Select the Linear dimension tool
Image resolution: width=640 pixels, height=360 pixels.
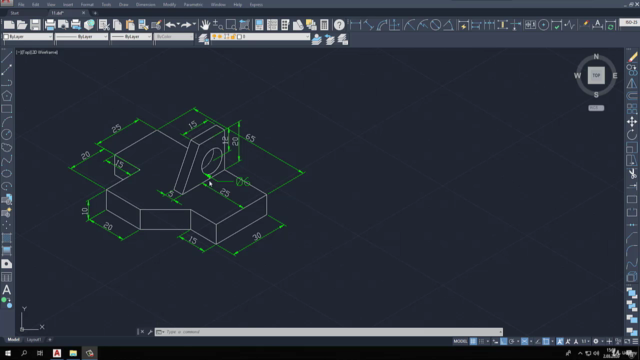[x=356, y=25]
